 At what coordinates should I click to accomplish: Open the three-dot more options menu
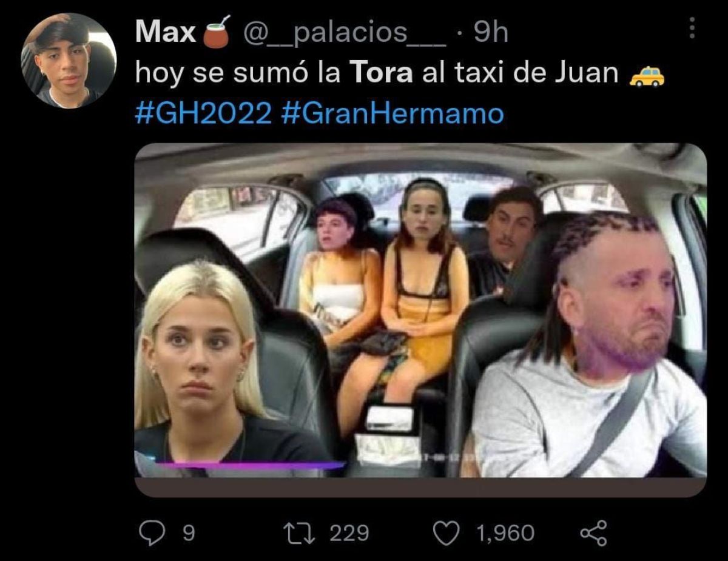[692, 29]
